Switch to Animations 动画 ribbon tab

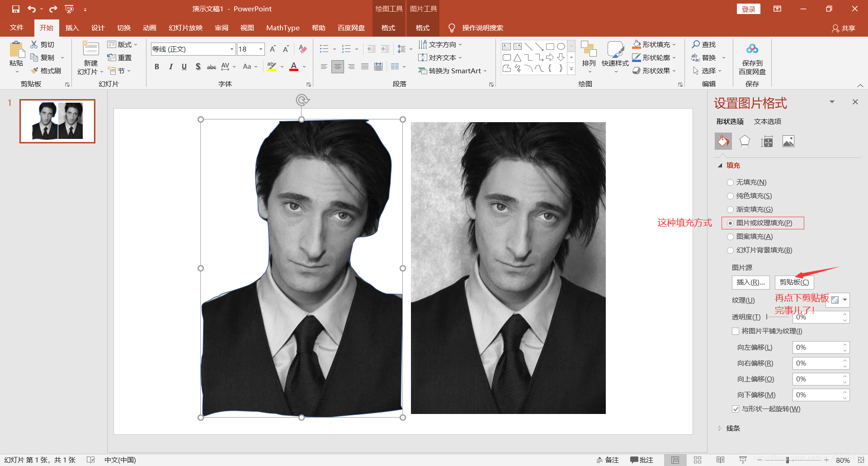click(x=149, y=28)
